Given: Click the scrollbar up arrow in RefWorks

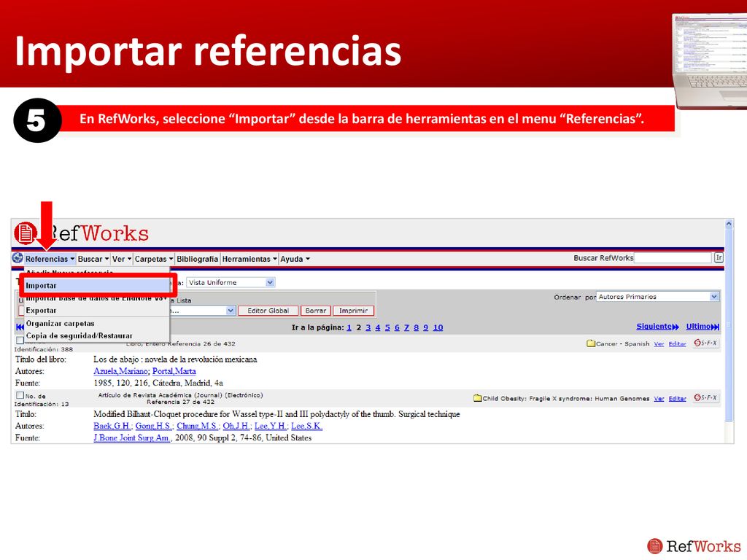Looking at the screenshot, I should point(729,223).
